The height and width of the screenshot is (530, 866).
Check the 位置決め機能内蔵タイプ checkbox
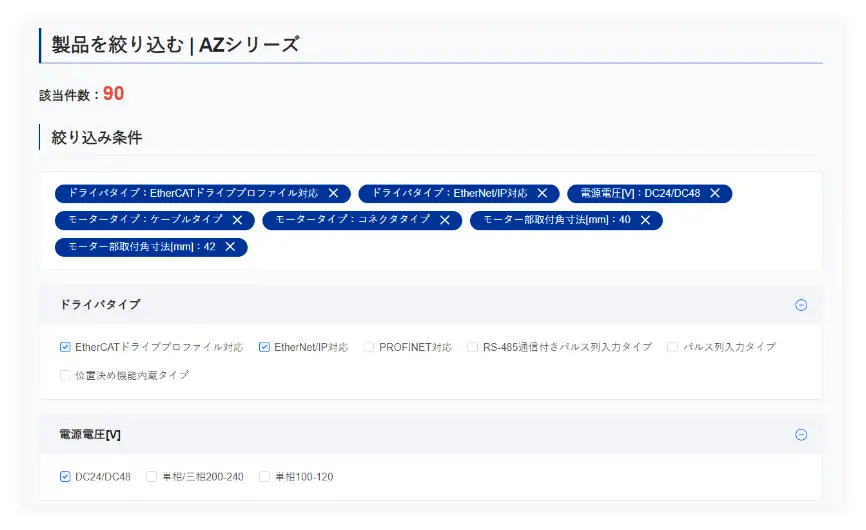tap(65, 375)
